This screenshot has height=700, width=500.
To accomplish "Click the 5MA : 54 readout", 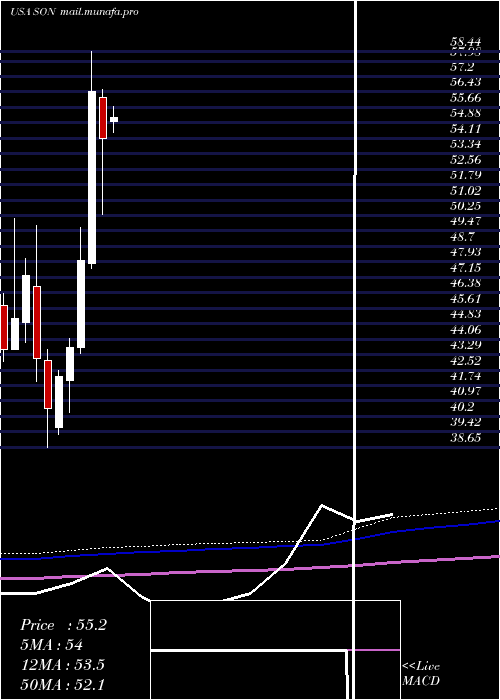I will [51, 645].
